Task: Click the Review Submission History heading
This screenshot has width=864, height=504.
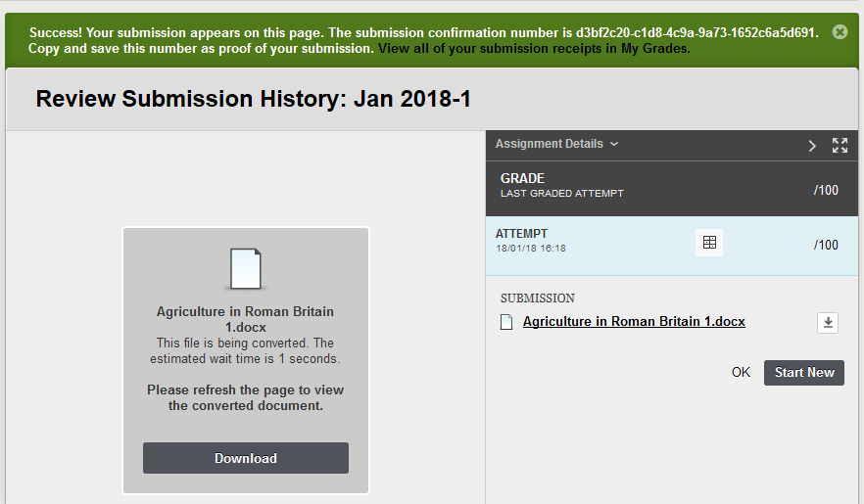Action: click(x=253, y=99)
